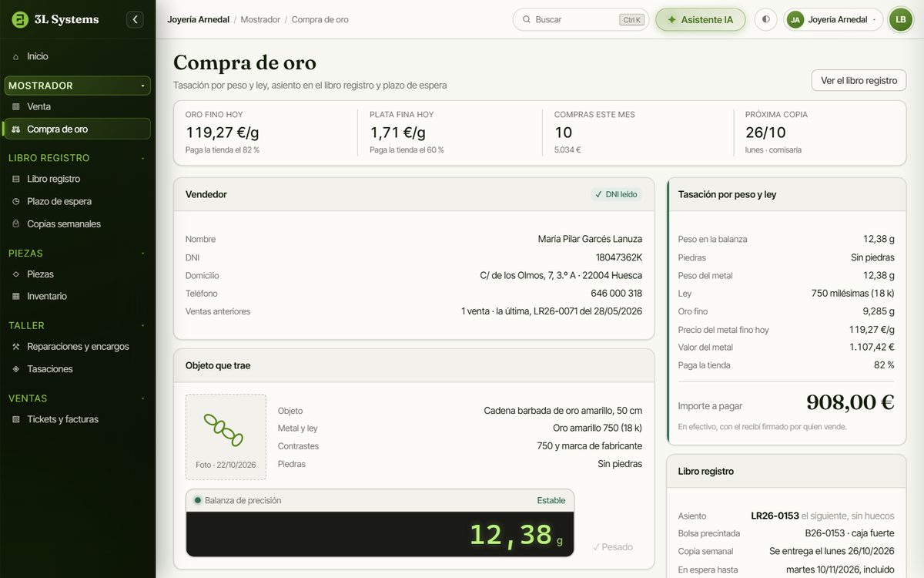Open Venta in the sidebar
This screenshot has height=578, width=924.
(x=77, y=106)
